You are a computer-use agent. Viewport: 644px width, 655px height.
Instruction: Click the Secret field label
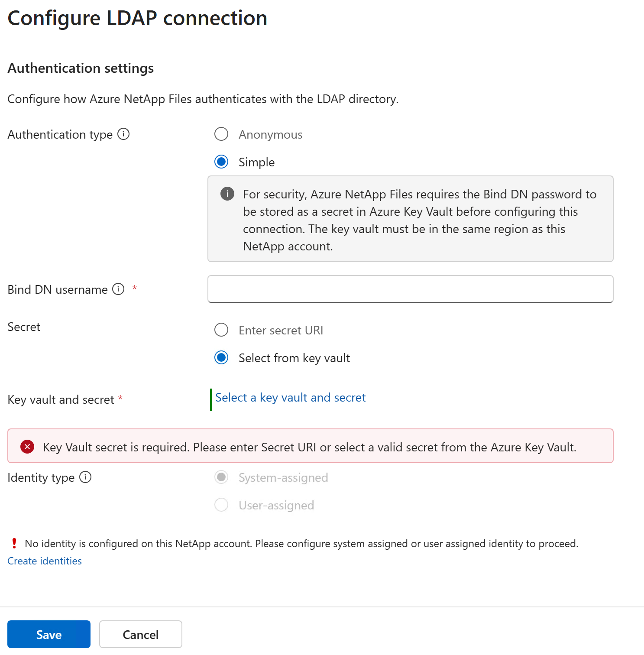pyautogui.click(x=24, y=327)
